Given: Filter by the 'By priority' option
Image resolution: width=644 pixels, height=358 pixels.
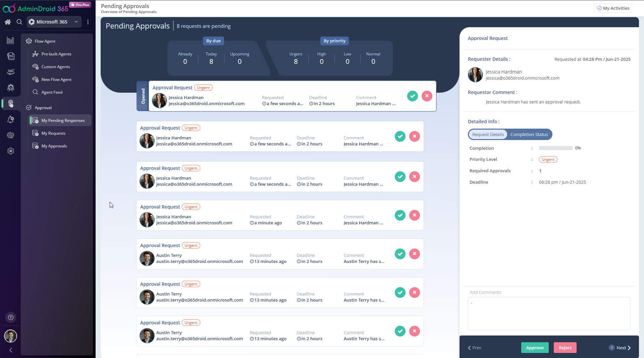Looking at the screenshot, I should [x=334, y=41].
